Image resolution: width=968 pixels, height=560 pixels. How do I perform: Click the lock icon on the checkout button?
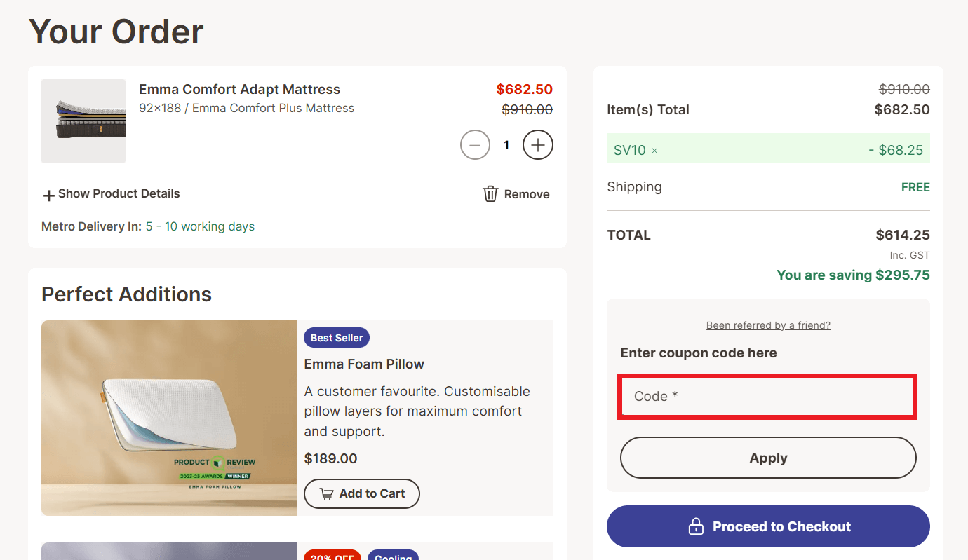[695, 526]
